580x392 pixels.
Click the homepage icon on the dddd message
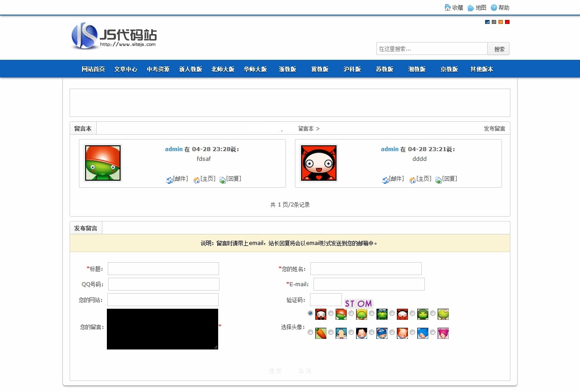(412, 180)
